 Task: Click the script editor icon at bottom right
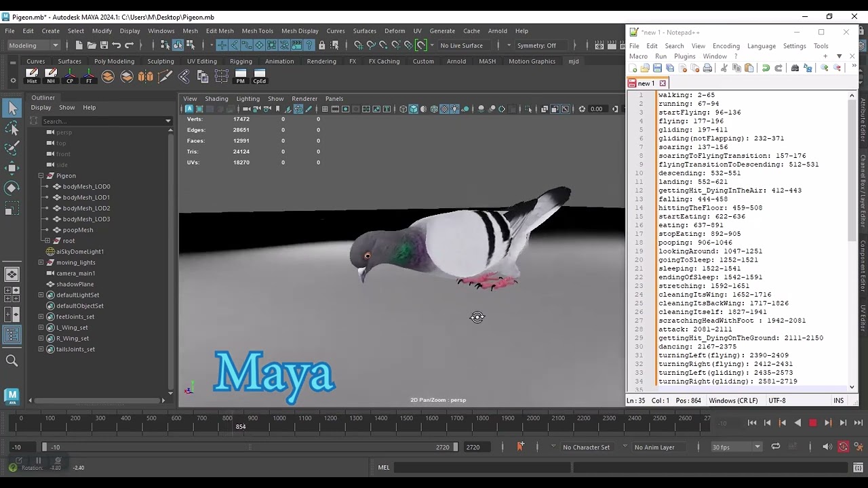pyautogui.click(x=857, y=468)
